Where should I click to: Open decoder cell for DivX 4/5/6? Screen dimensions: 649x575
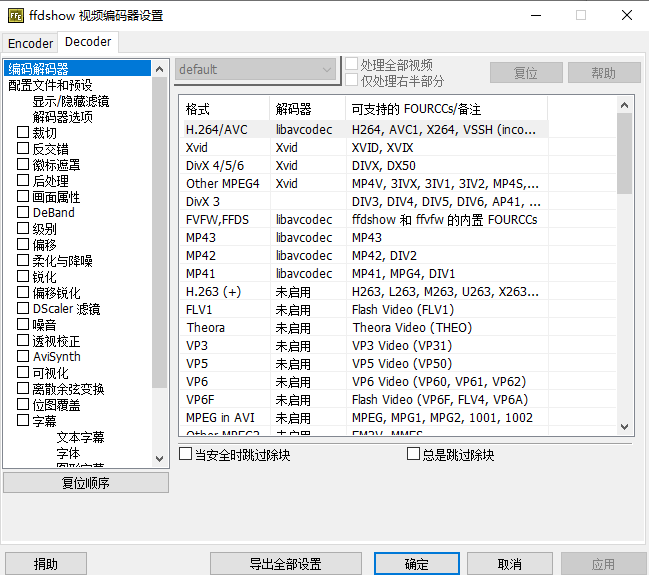tap(308, 166)
